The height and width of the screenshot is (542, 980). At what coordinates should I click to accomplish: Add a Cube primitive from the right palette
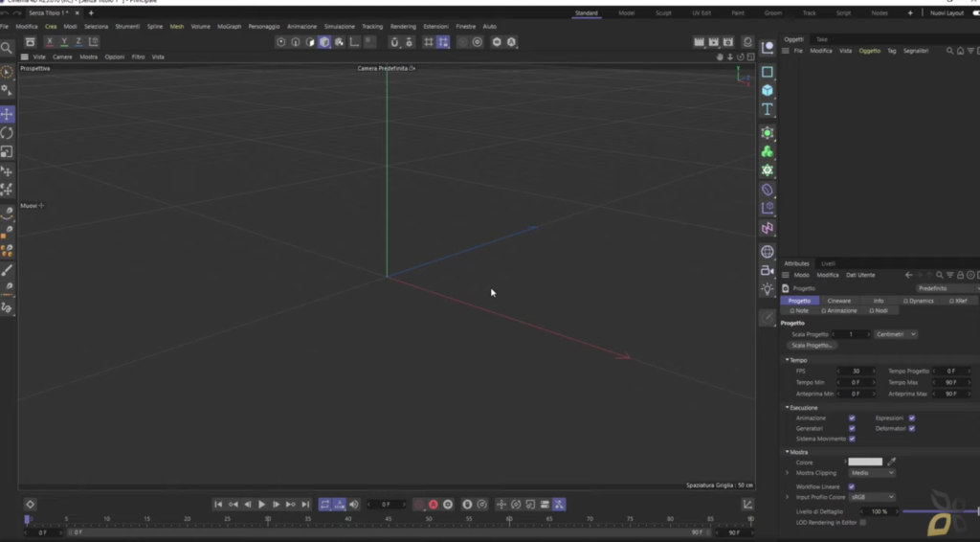768,91
